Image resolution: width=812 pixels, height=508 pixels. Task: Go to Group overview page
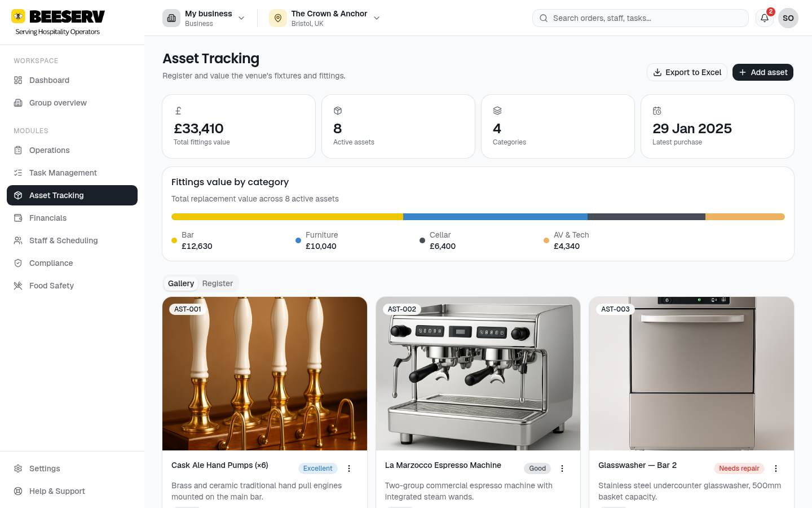tap(72, 103)
